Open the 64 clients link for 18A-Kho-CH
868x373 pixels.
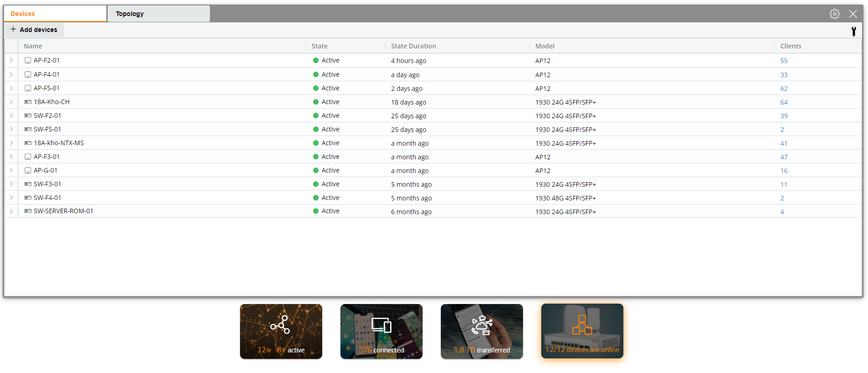tap(784, 102)
